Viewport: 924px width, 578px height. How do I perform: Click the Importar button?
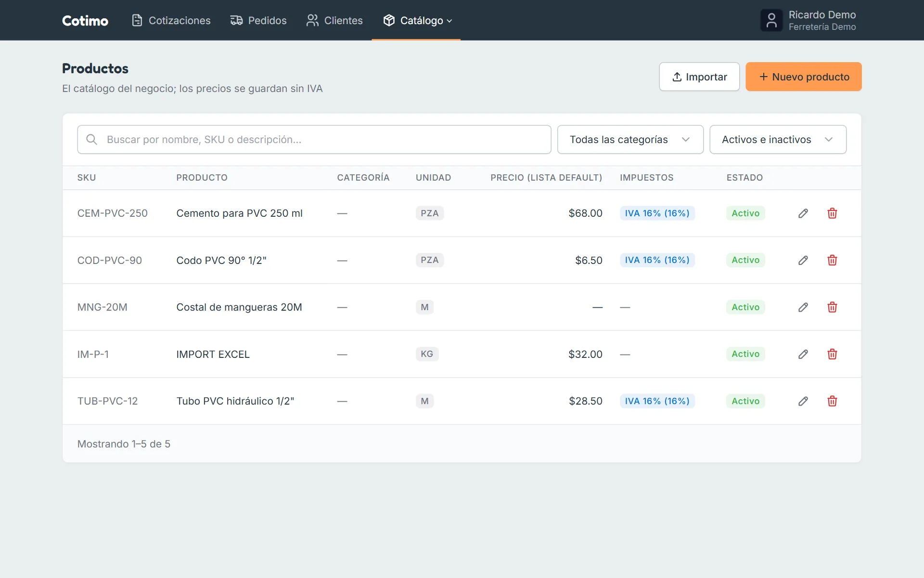coord(699,77)
